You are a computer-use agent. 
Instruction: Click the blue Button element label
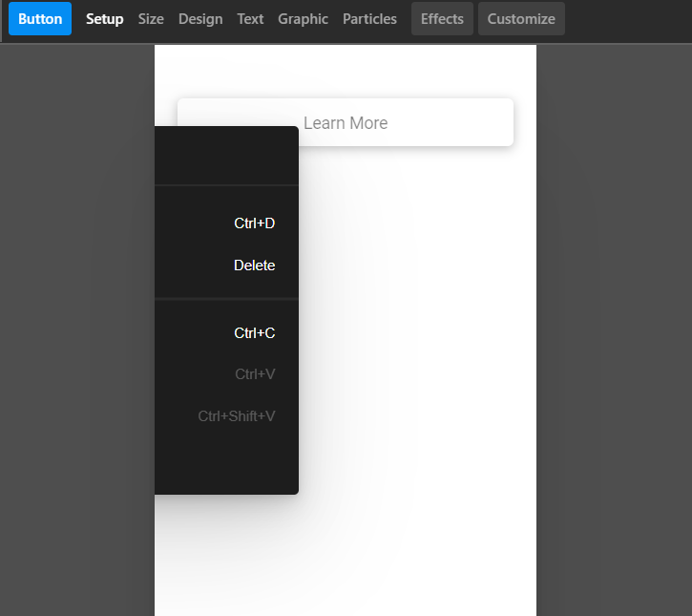(40, 19)
